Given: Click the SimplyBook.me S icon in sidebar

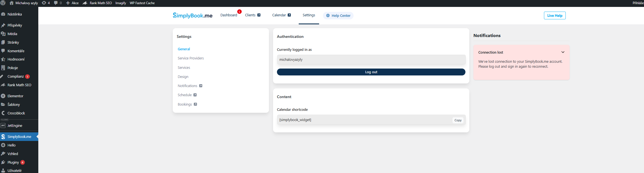Looking at the screenshot, I should [x=3, y=137].
